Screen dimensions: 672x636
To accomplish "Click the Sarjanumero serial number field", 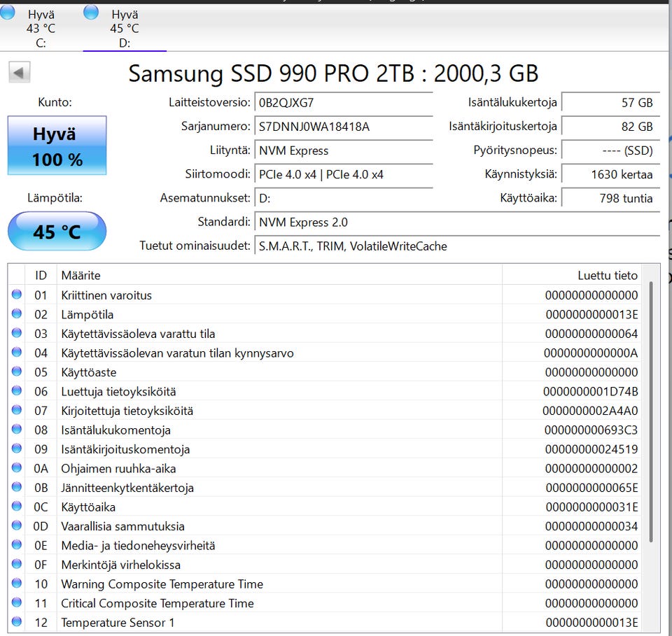I will [x=343, y=127].
